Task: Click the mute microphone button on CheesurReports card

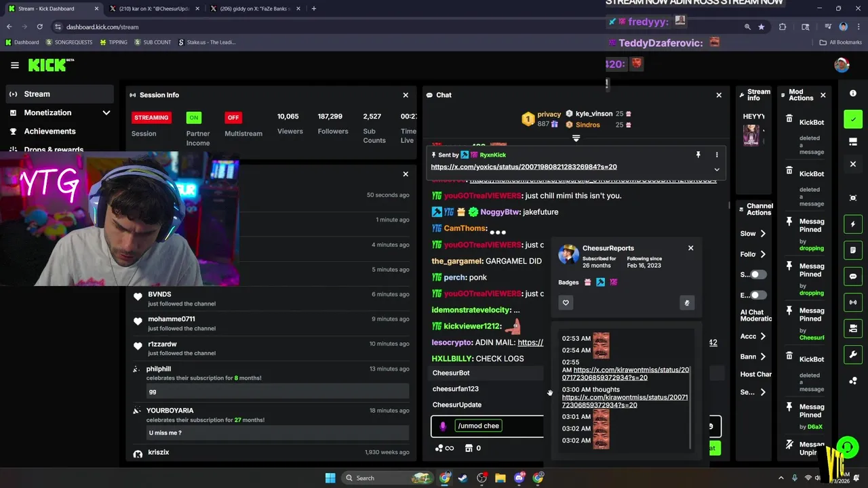Action: [x=687, y=303]
